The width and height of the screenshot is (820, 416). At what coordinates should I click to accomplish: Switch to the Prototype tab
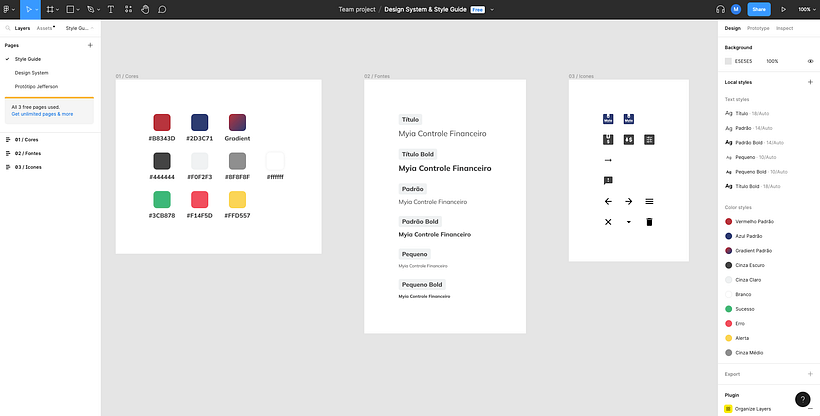[758, 28]
